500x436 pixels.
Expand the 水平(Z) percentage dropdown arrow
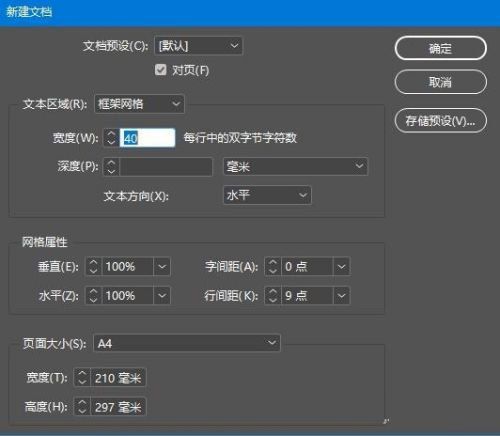click(162, 295)
